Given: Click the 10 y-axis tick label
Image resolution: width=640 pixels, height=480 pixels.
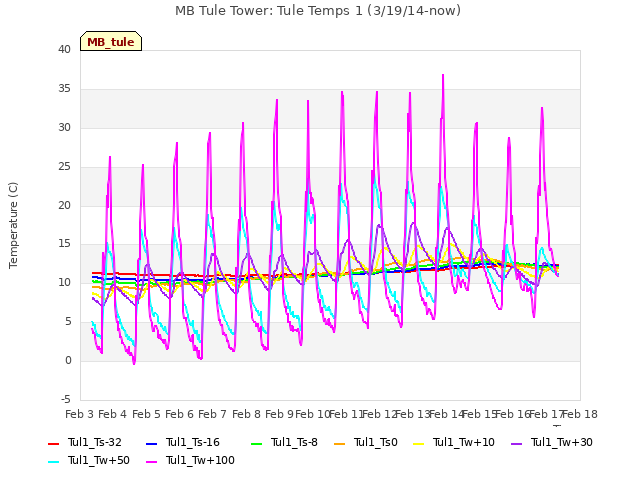Looking at the screenshot, I should [x=64, y=282].
